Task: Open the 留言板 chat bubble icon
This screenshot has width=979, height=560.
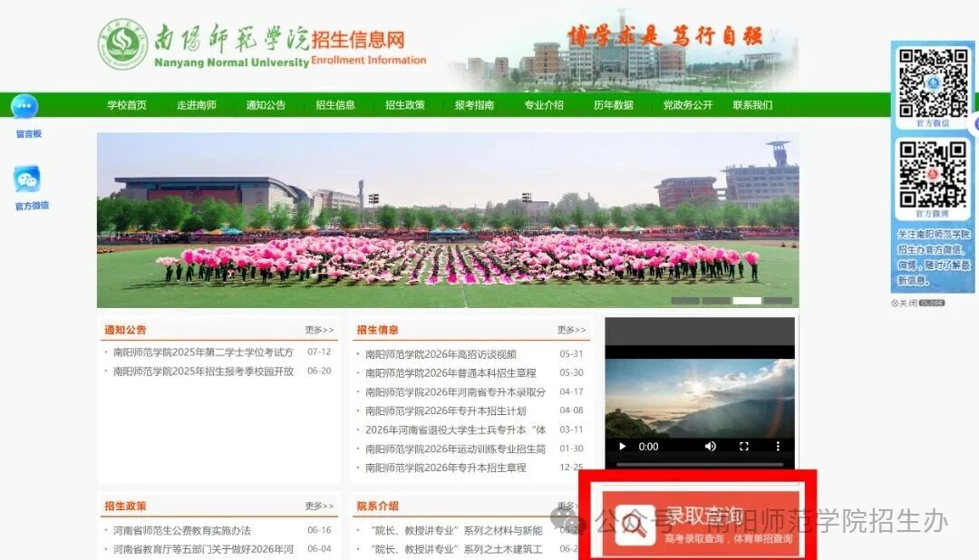Action: tap(24, 106)
